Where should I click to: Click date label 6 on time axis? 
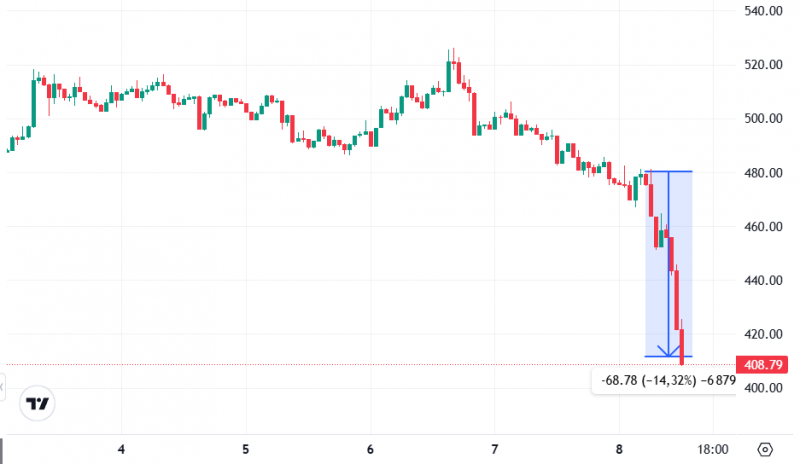click(x=370, y=450)
